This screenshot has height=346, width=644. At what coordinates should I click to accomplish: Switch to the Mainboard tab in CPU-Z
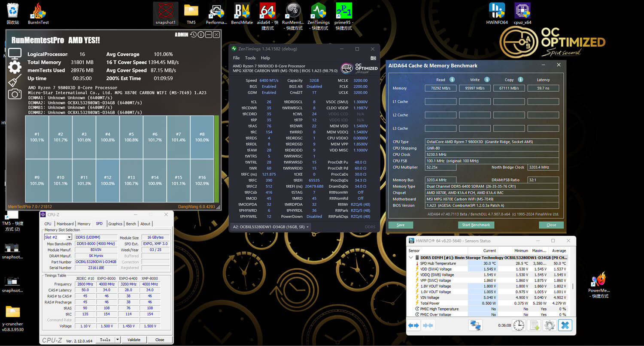(65, 224)
